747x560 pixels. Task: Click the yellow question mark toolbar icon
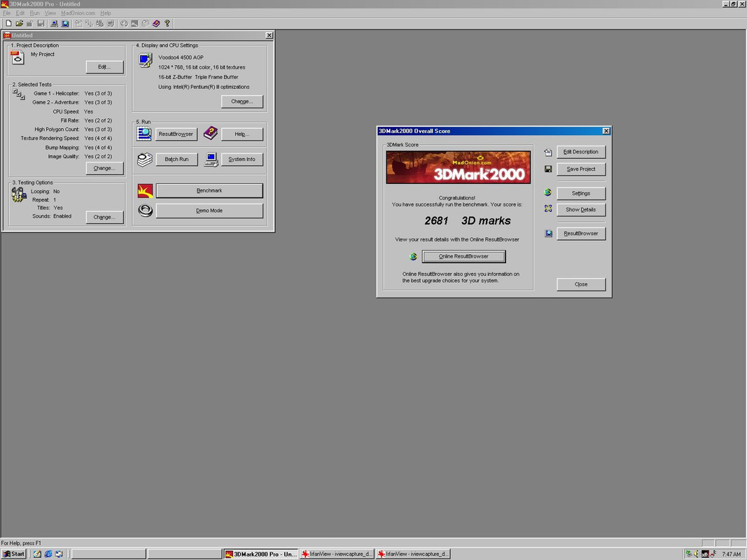pyautogui.click(x=167, y=23)
